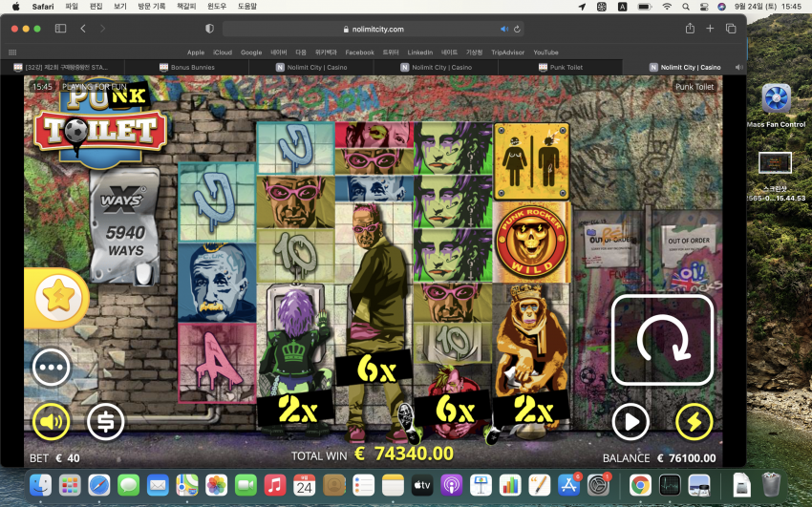Switch to the Punk Toilet tab

(x=561, y=67)
